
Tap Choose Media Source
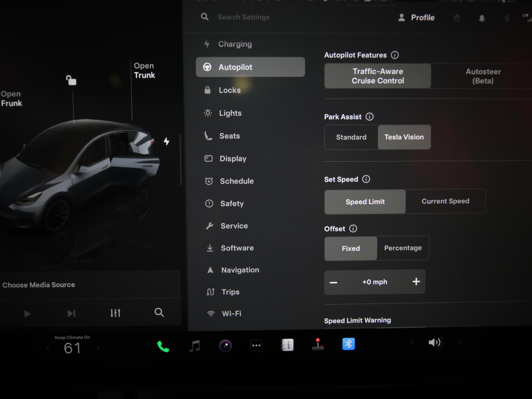pos(39,285)
